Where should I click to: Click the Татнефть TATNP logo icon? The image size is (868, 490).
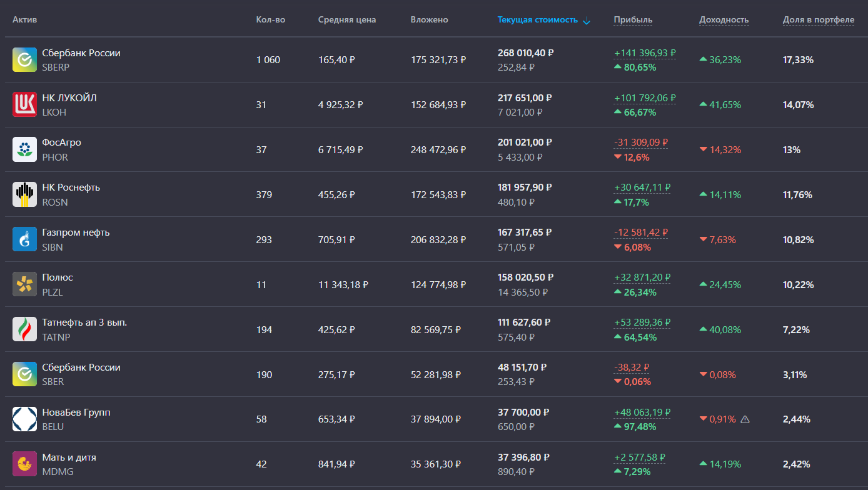(x=24, y=329)
